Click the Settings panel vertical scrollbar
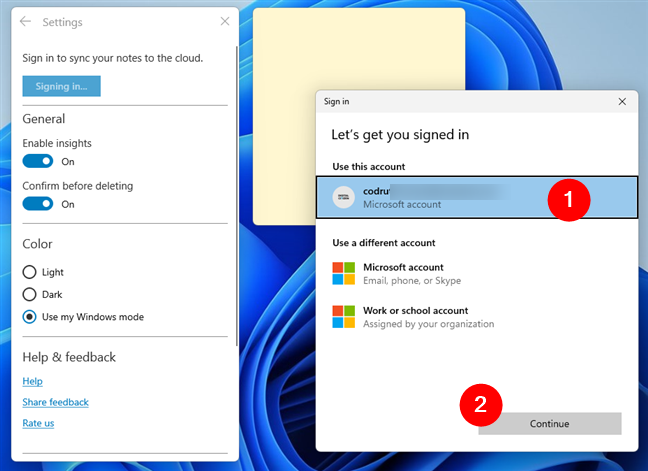The width and height of the screenshot is (648, 471). click(237, 196)
